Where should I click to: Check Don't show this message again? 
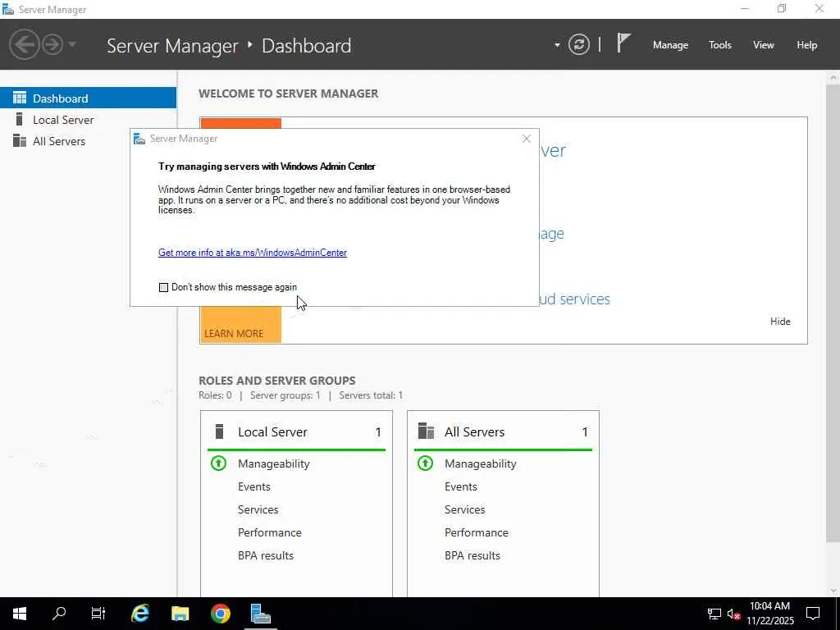(163, 287)
